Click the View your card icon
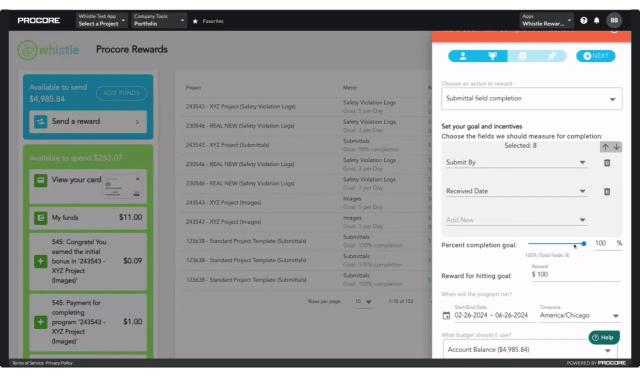 coord(40,180)
